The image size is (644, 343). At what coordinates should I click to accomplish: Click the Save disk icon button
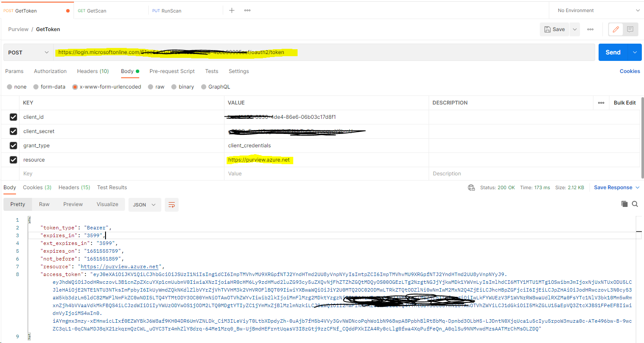point(554,29)
